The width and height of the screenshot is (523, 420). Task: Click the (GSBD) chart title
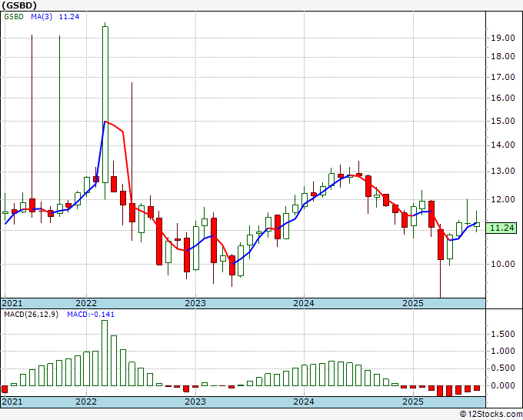click(19, 5)
